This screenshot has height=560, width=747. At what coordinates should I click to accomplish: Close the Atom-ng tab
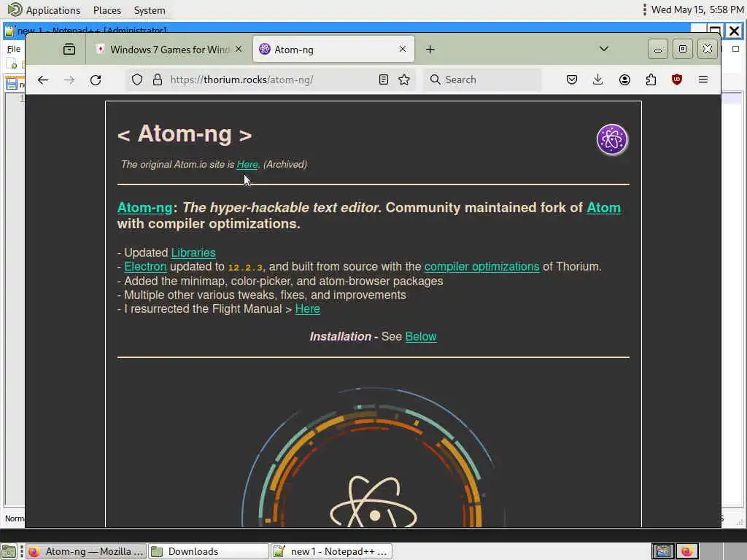point(403,49)
